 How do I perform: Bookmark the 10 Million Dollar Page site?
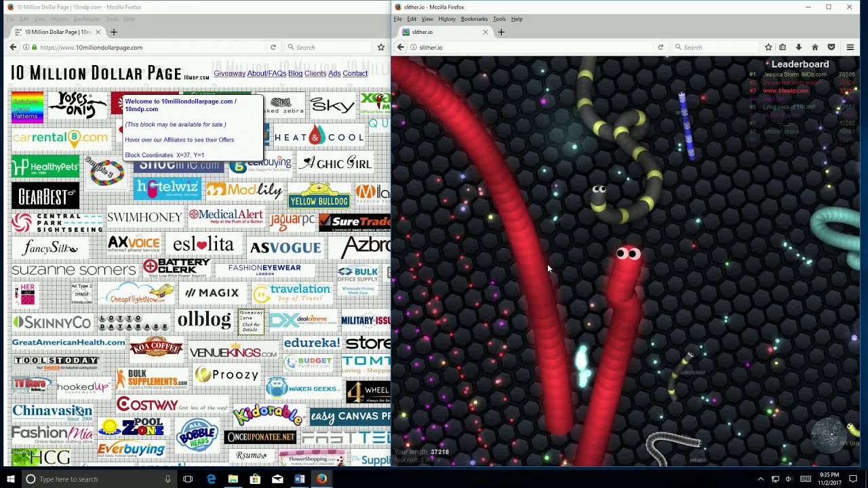(381, 47)
